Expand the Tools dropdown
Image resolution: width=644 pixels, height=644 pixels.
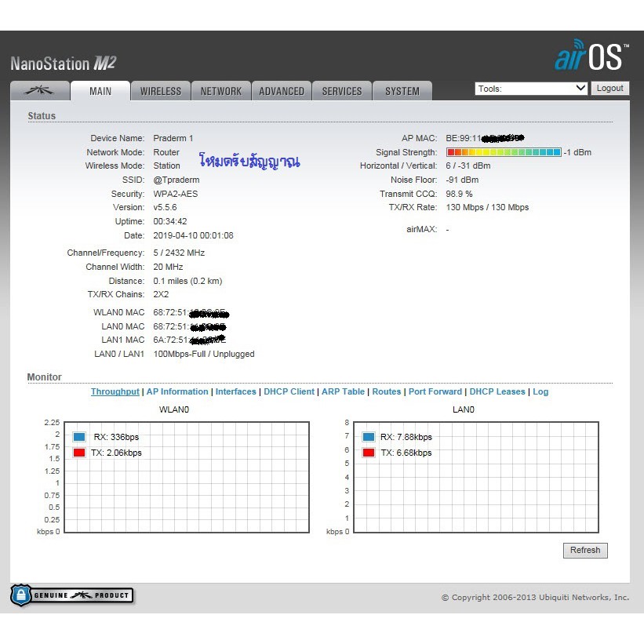point(530,89)
